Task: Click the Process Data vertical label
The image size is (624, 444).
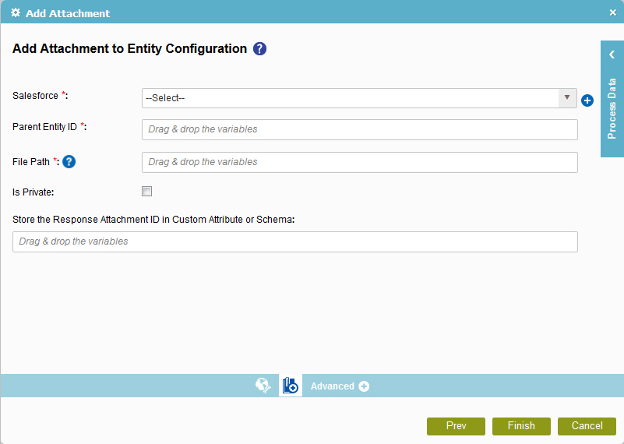Action: click(x=612, y=109)
